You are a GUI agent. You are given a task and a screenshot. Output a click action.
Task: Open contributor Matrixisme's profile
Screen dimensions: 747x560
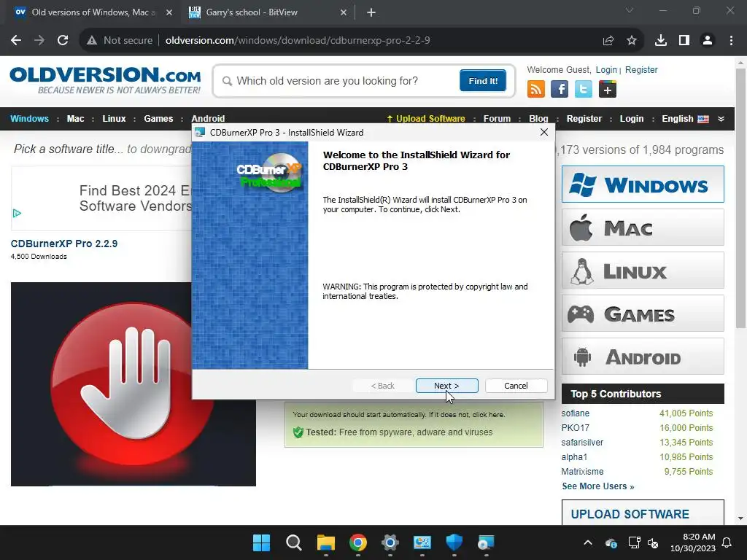(x=582, y=472)
